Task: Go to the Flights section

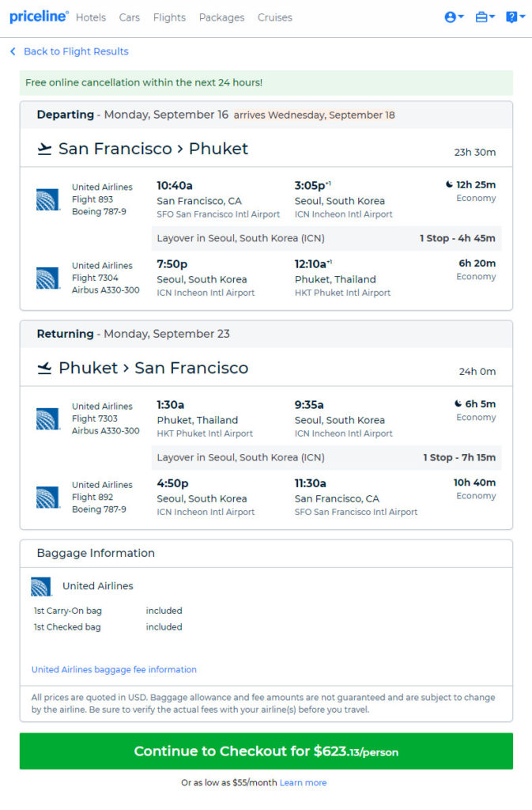Action: pos(169,17)
